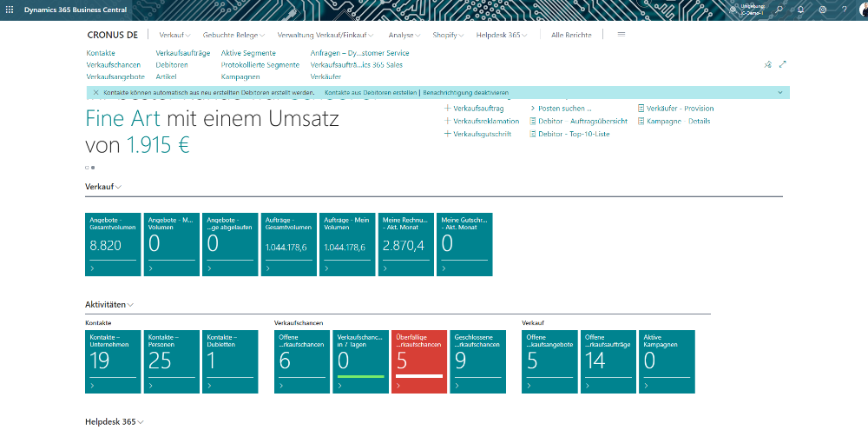
Task: Open Protokollierte Segmente link
Action: (x=260, y=65)
